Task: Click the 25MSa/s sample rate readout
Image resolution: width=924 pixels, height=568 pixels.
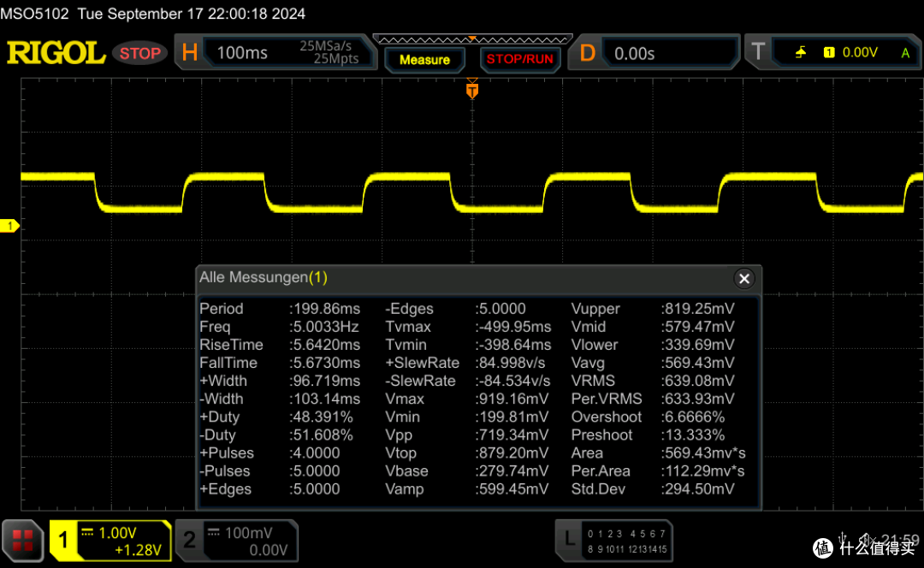Action: [x=325, y=45]
